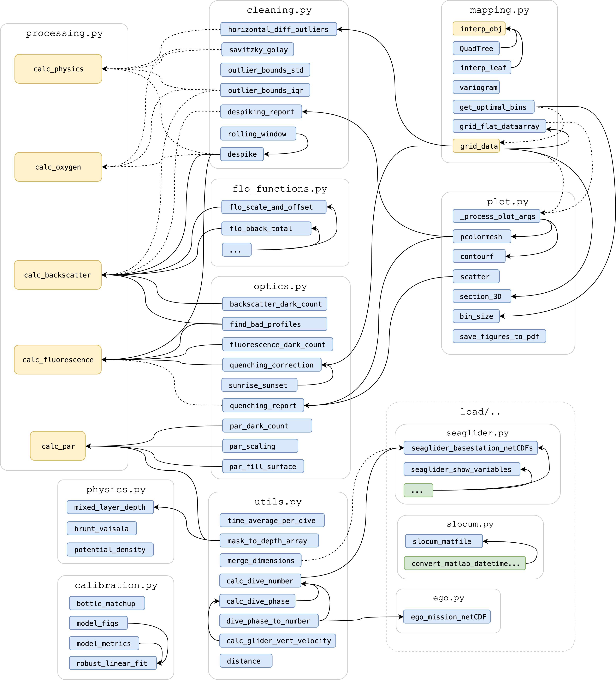
Task: Click the calc_par box
Action: click(x=58, y=446)
